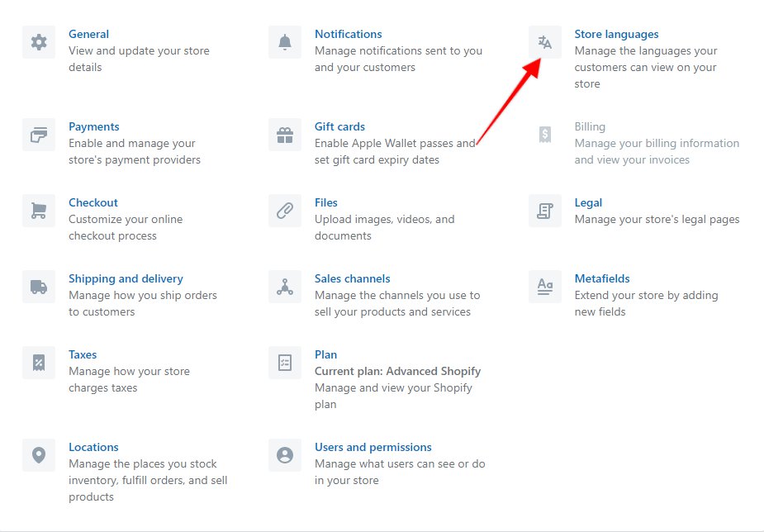Click the Store languages translate icon
This screenshot has width=764, height=532.
tap(545, 42)
